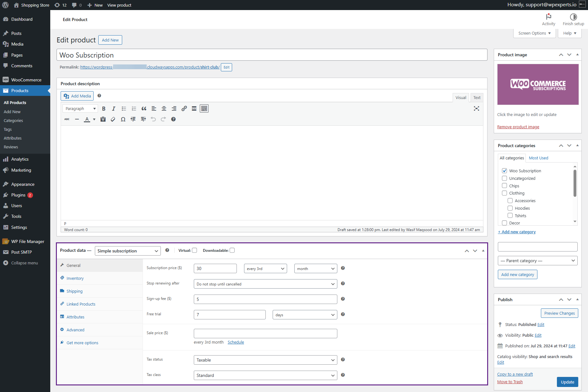
Task: Check the Clothing category
Action: point(504,193)
